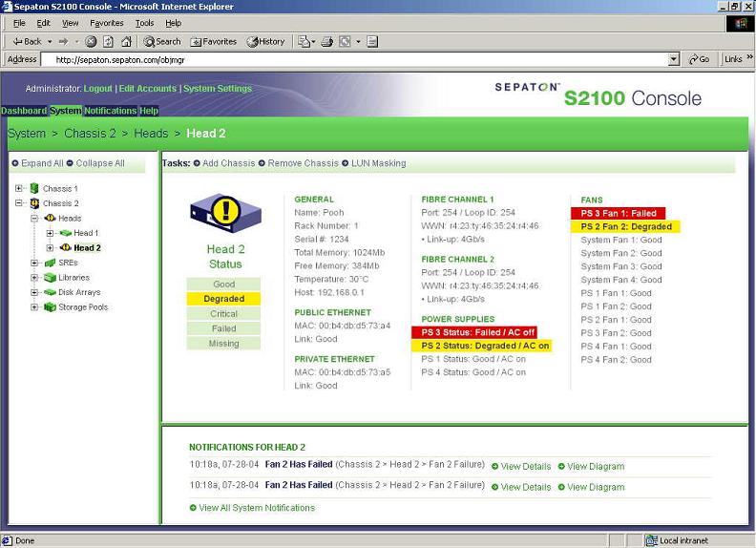Click the Mail toolbar icon
This screenshot has width=756, height=548.
click(x=305, y=41)
